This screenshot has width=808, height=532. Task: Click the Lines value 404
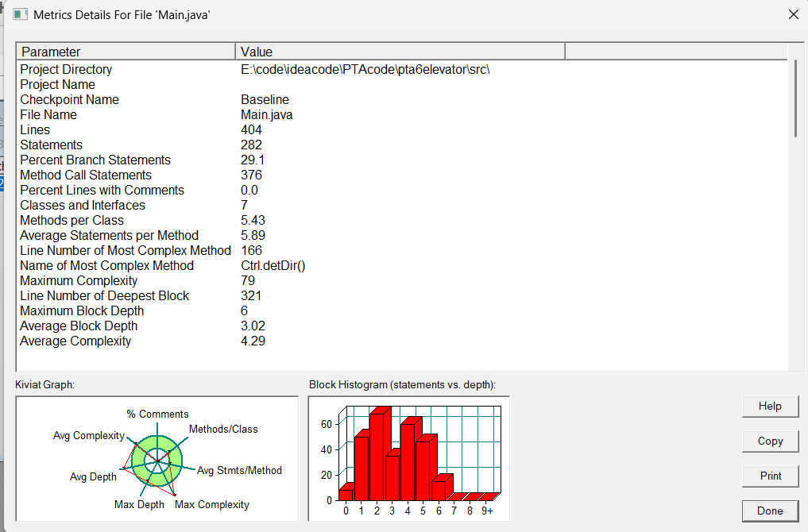252,129
